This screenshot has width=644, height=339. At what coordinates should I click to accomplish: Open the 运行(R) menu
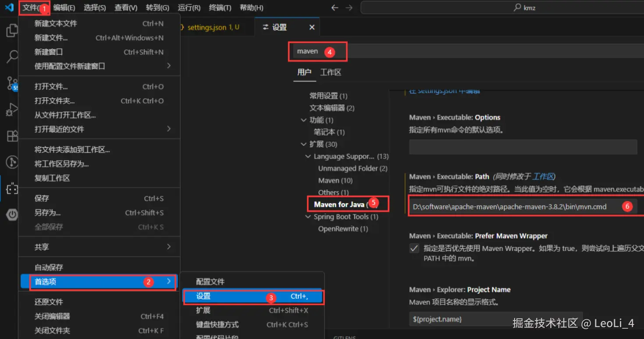point(189,7)
